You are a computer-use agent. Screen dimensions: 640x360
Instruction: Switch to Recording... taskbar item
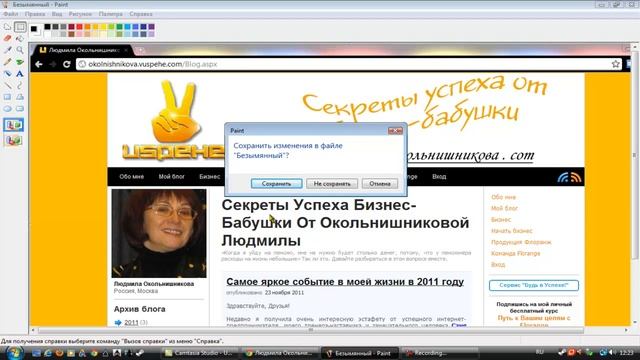[440, 353]
